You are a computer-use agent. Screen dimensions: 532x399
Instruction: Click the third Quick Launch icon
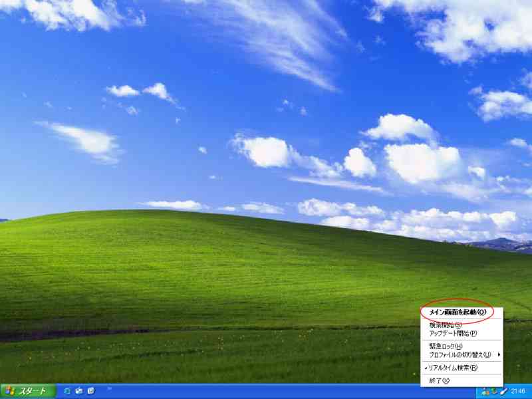pos(91,391)
